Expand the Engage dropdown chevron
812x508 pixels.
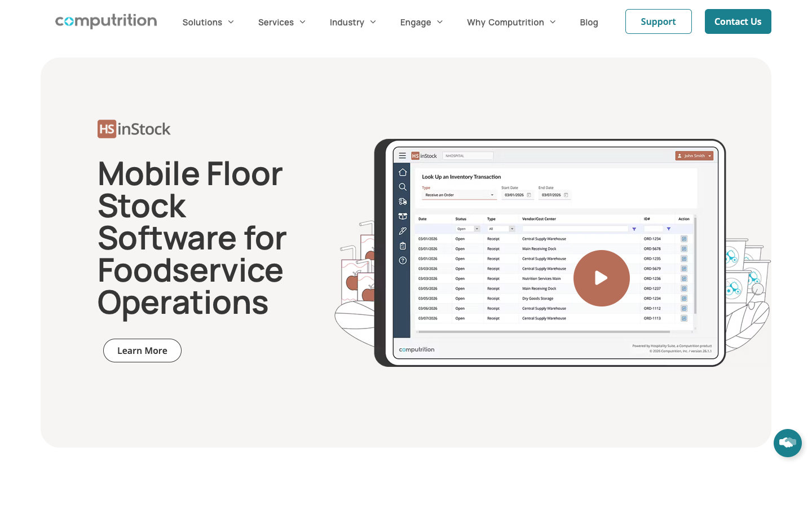pos(440,22)
